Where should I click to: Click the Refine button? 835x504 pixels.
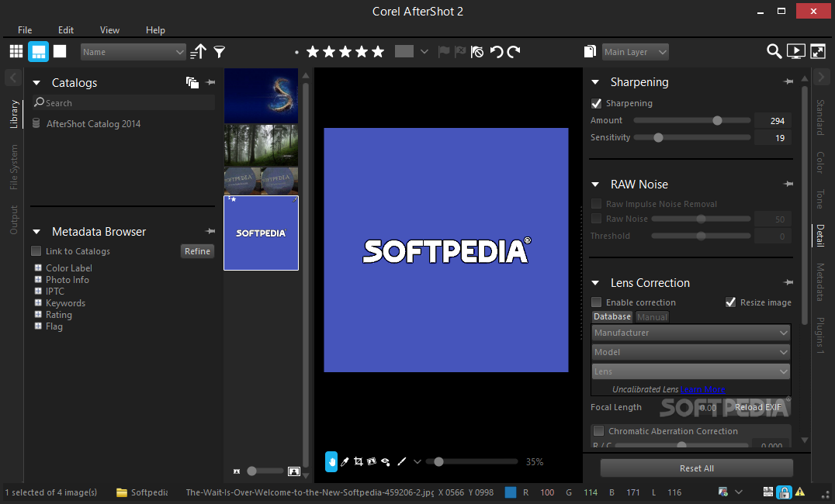[197, 251]
